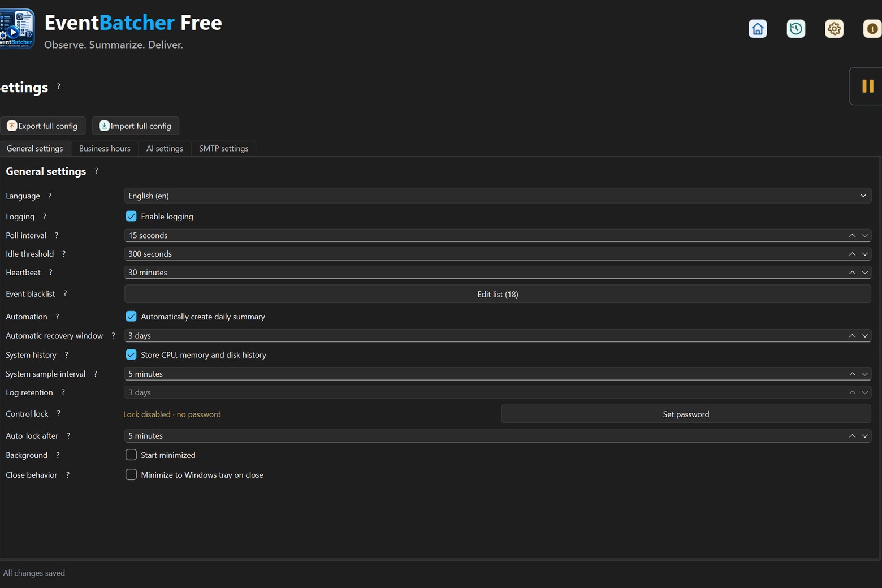This screenshot has height=588, width=882.
Task: Increase the System sample interval
Action: (852, 374)
